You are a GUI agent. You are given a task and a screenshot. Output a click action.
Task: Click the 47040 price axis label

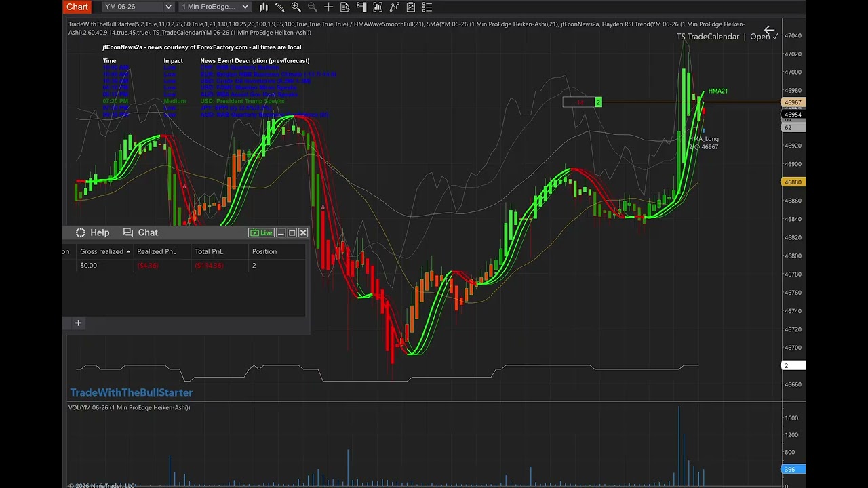792,36
